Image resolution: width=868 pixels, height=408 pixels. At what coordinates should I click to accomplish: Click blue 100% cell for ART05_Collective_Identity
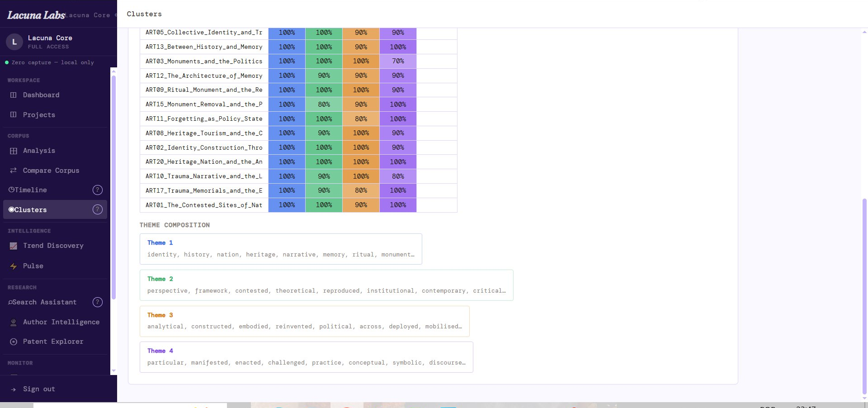tap(287, 33)
